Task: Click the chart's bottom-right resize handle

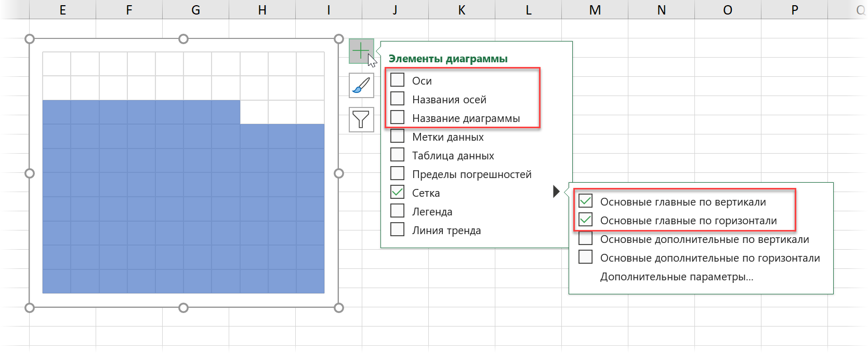Action: pyautogui.click(x=339, y=308)
